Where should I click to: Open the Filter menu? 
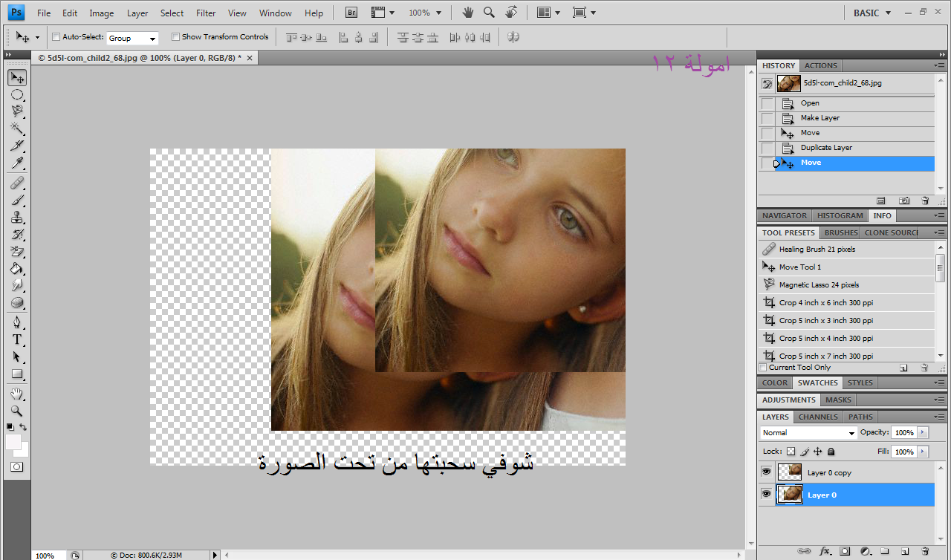tap(206, 13)
